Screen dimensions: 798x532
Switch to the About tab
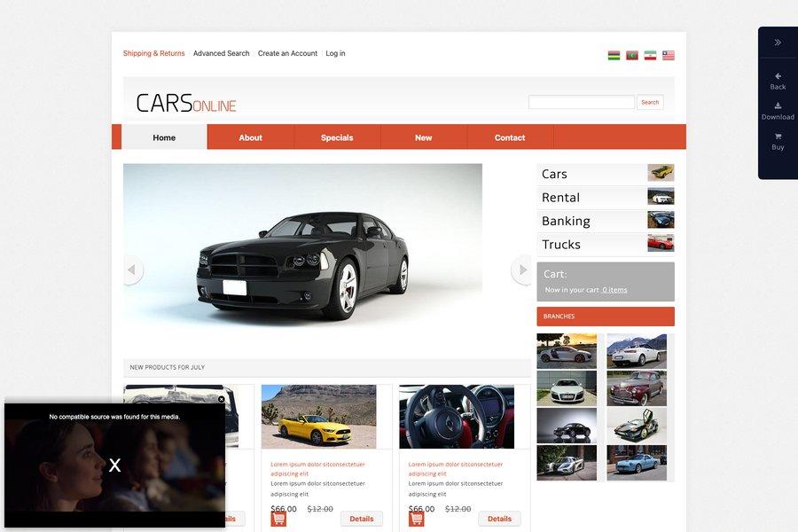[250, 137]
